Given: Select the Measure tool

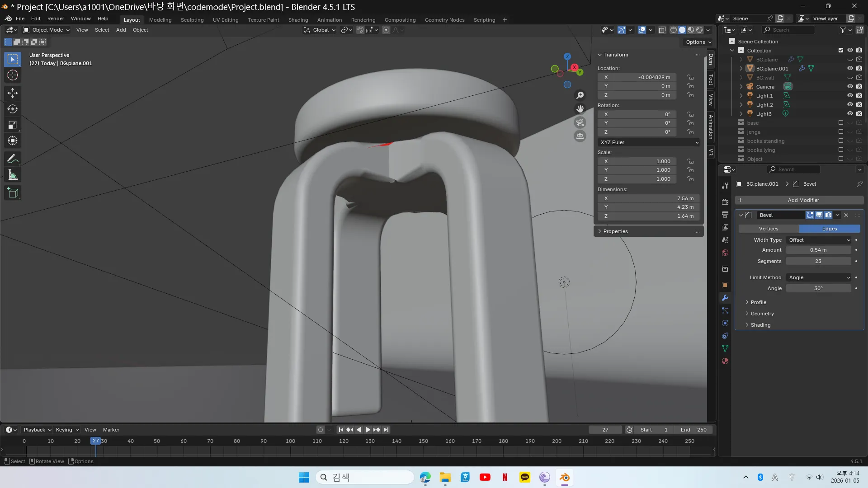Looking at the screenshot, I should [13, 175].
